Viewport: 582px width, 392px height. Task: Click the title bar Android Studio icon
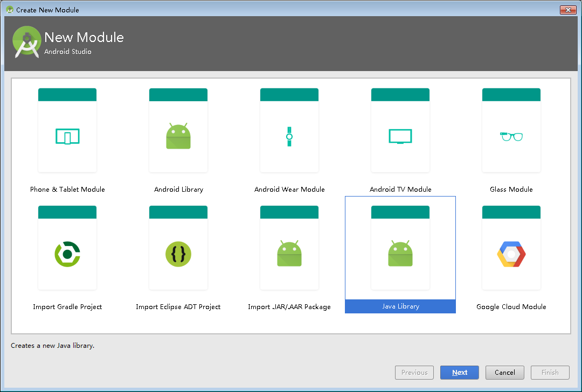(x=10, y=10)
